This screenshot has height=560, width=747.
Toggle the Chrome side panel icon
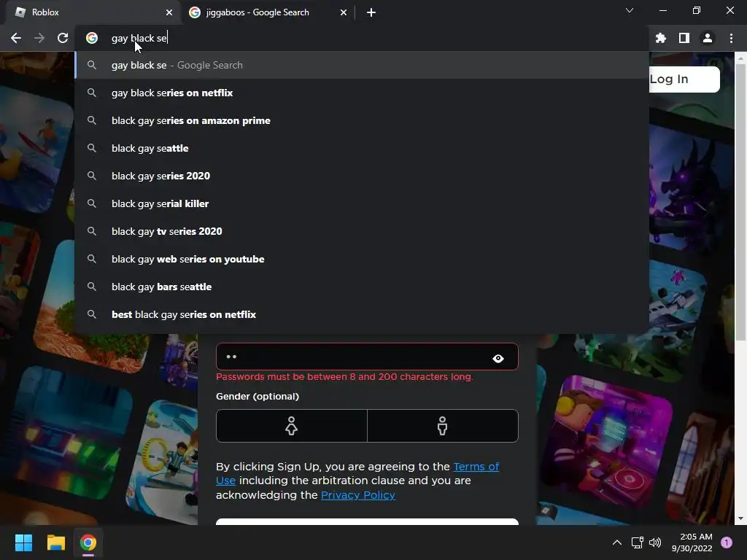coord(684,38)
